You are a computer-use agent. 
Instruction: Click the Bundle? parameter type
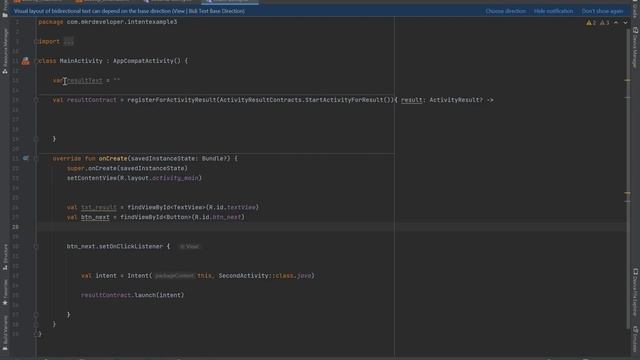[216, 159]
